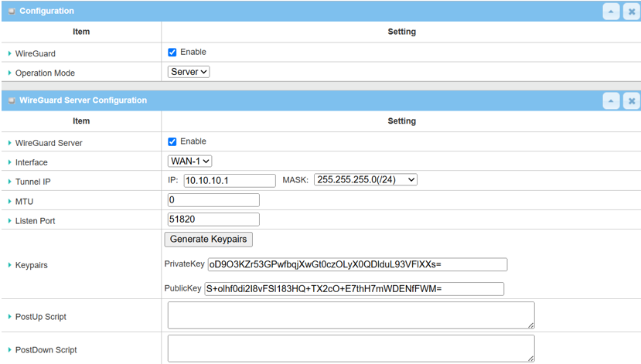Screen dimensions: 641x364
Task: Open the Interface WAN-1 dropdown
Action: [189, 162]
